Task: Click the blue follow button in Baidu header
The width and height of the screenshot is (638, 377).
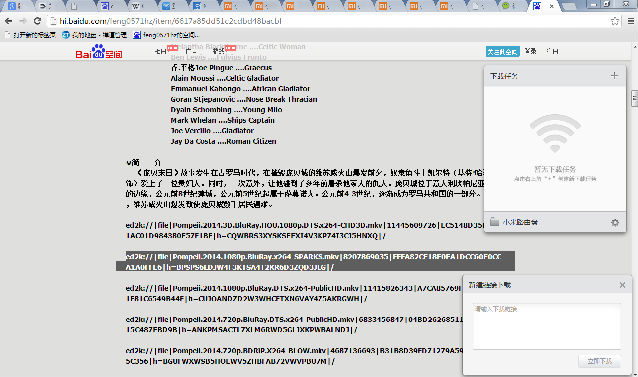Action: tap(503, 52)
